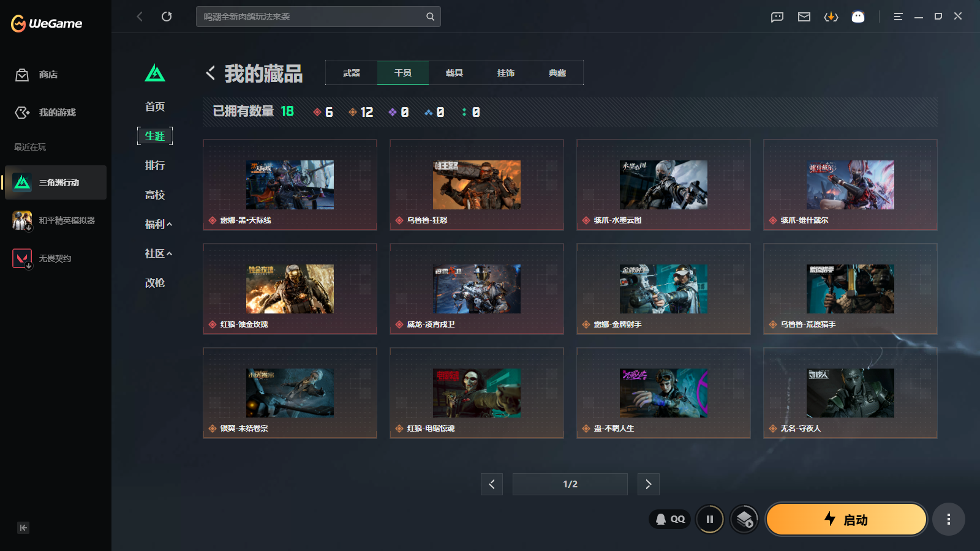This screenshot has width=980, height=551.
Task: Click the search magnifier icon
Action: [431, 17]
